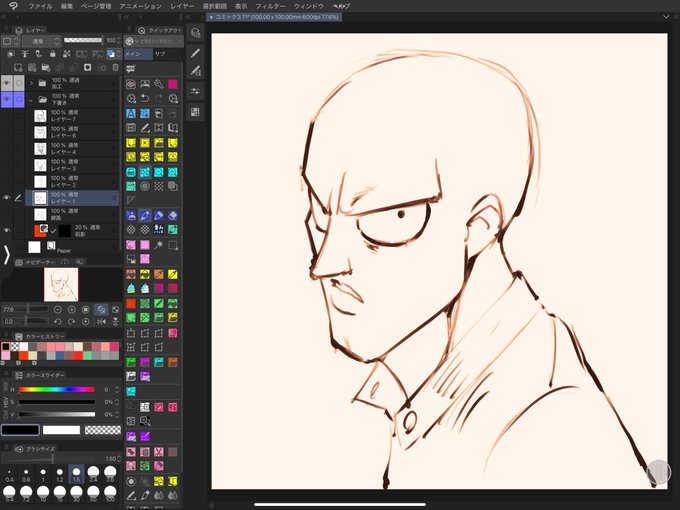Adjust the Saturation value stepper
This screenshot has height=510, width=680.
[x=117, y=402]
